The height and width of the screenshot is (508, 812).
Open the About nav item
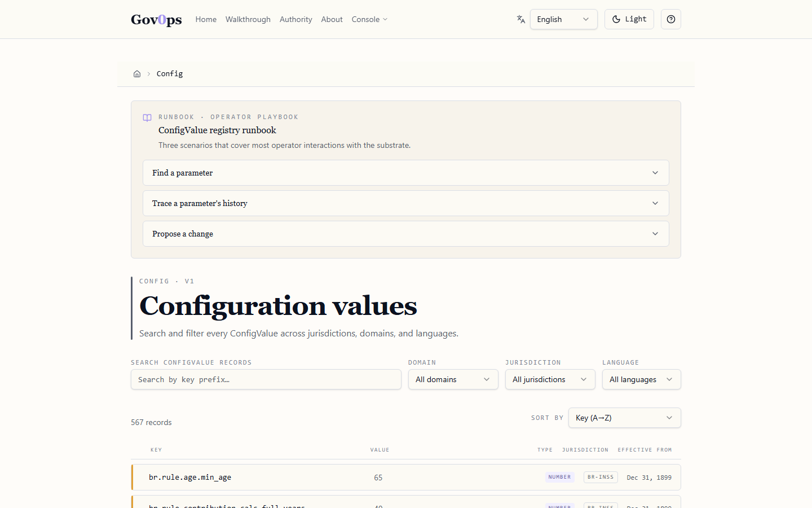(x=332, y=19)
